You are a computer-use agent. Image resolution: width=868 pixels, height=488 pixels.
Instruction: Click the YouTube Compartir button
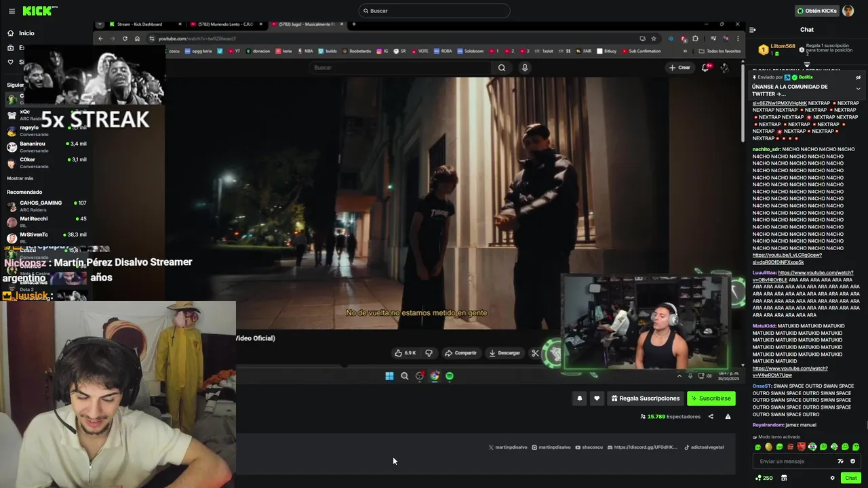coord(460,353)
